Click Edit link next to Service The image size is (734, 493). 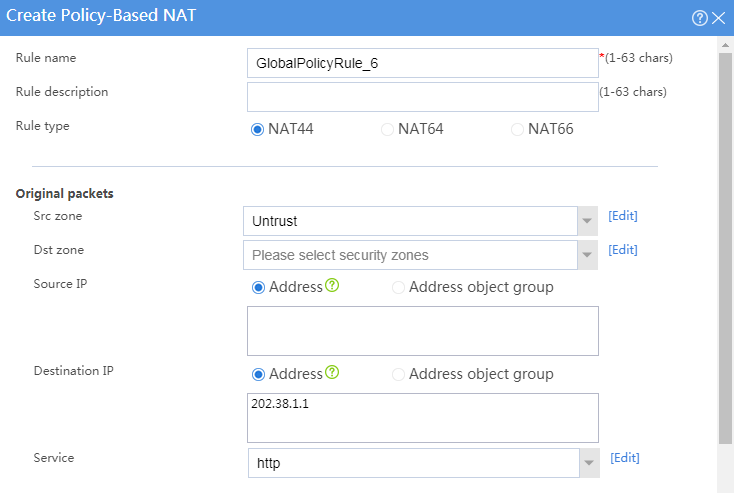[x=624, y=458]
